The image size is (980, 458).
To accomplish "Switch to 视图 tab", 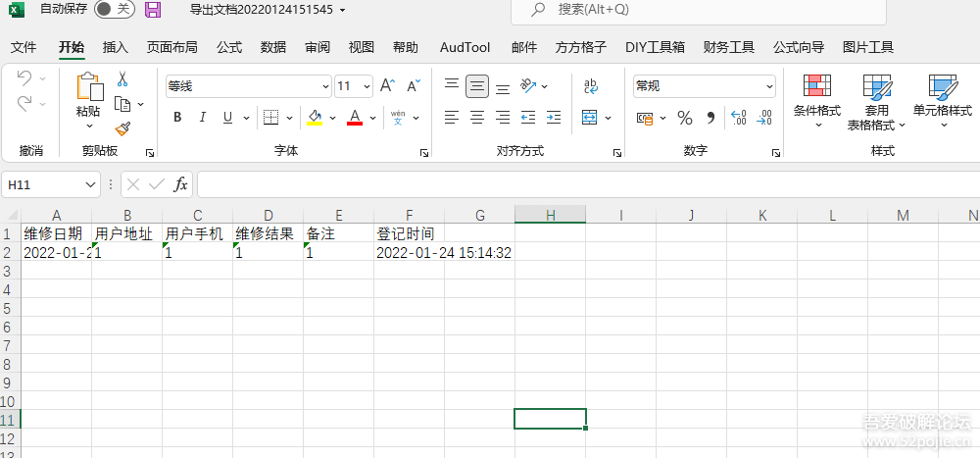I will point(362,47).
